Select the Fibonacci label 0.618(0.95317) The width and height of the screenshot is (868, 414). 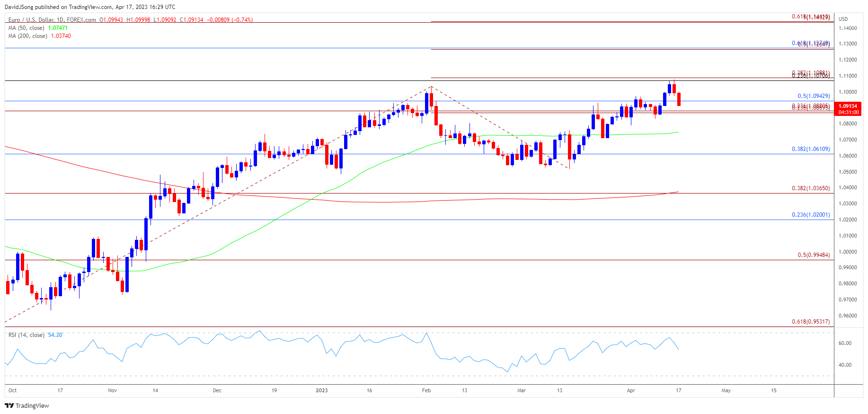811,322
